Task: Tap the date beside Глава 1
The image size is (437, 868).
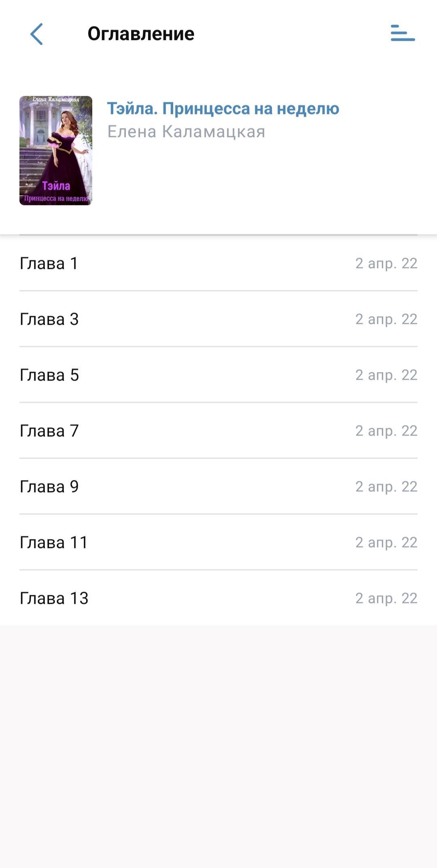Action: click(386, 263)
